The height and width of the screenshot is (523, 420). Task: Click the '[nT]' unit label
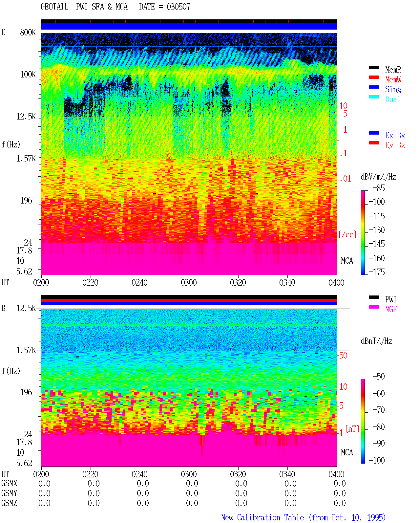click(352, 429)
